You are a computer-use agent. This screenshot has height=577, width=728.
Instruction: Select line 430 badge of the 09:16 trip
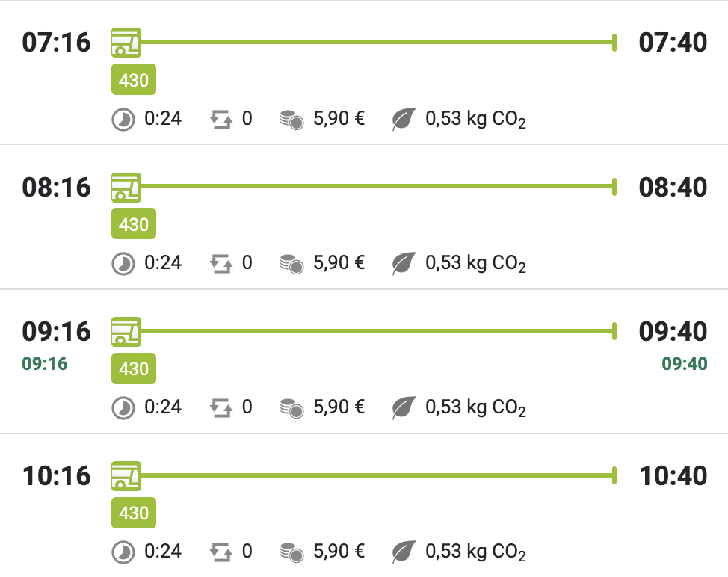pyautogui.click(x=134, y=368)
